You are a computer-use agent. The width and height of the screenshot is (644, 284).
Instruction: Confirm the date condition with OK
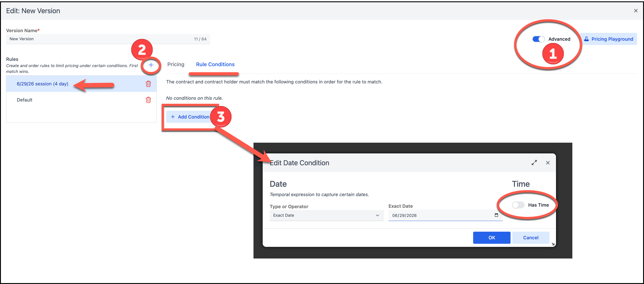click(492, 237)
